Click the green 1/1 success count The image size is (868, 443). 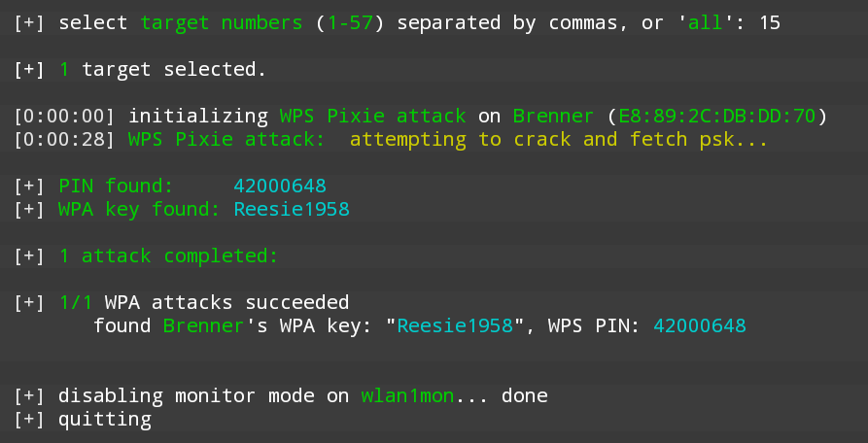pos(76,302)
